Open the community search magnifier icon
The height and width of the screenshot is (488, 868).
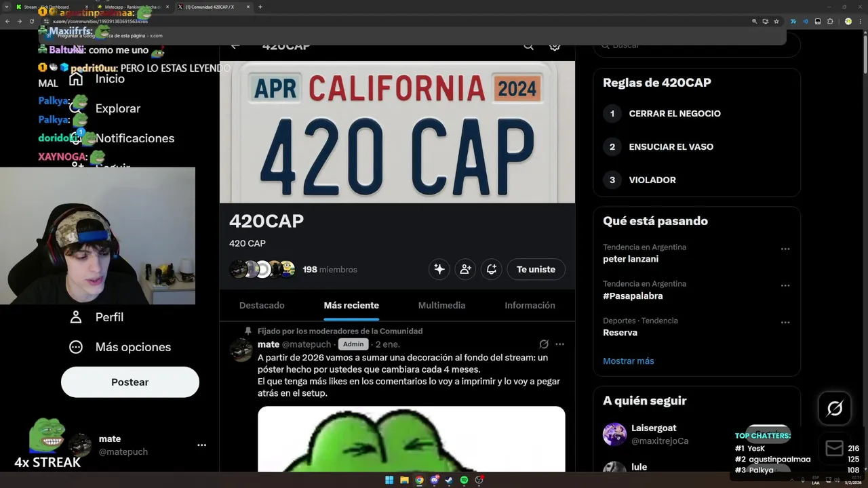tap(528, 45)
